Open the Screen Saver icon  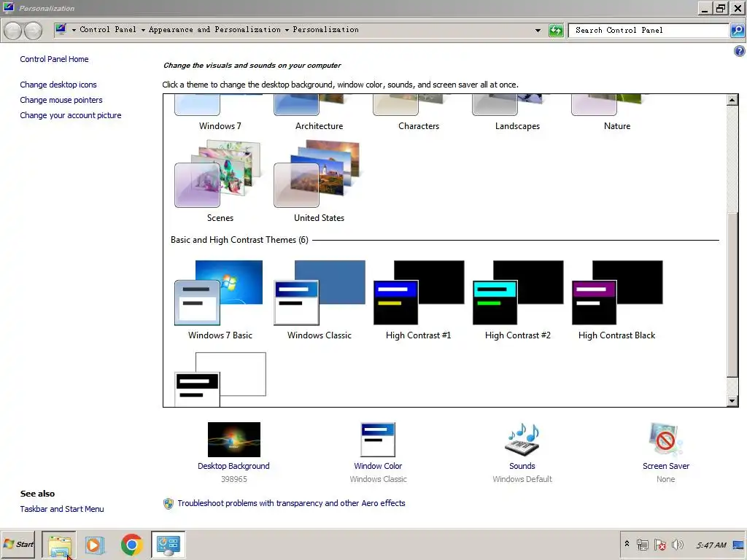pyautogui.click(x=665, y=440)
